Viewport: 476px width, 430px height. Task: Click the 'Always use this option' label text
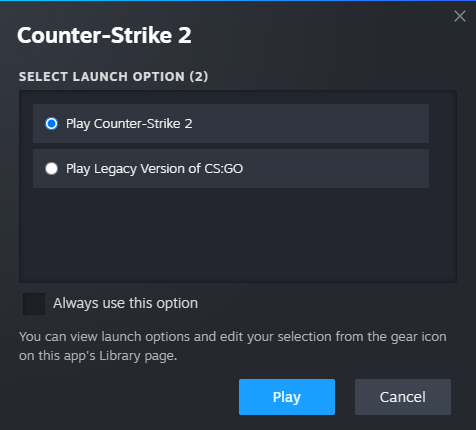[x=125, y=303]
